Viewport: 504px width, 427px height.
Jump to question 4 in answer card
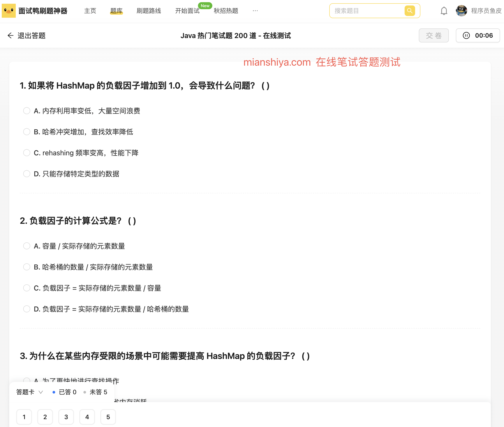[x=87, y=417]
